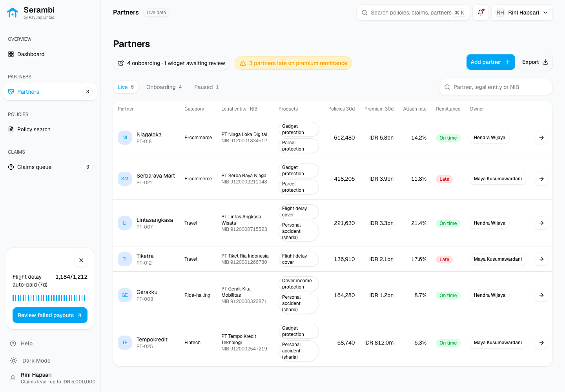Open the Rini Hapsari account dropdown
Image resolution: width=565 pixels, height=392 pixels.
pos(522,13)
